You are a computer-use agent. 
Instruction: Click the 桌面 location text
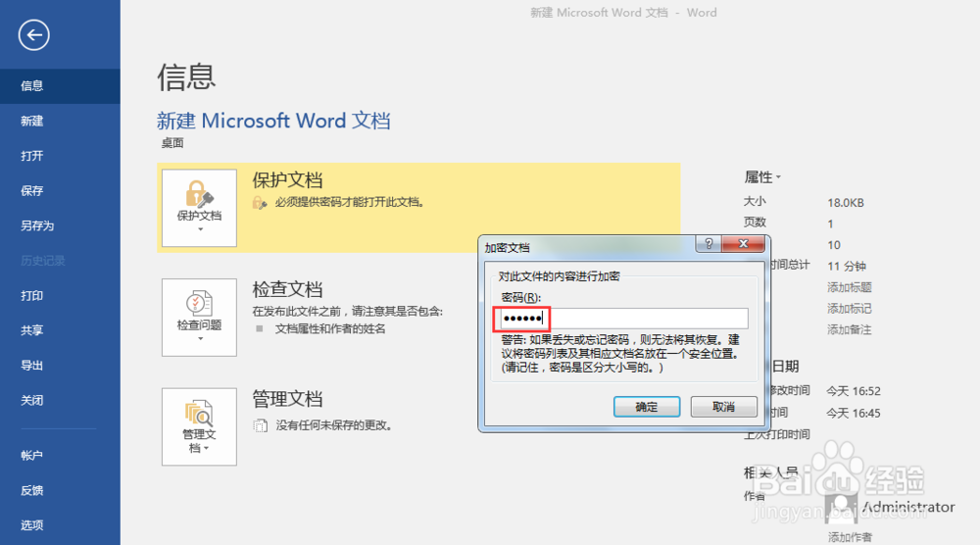pos(172,143)
